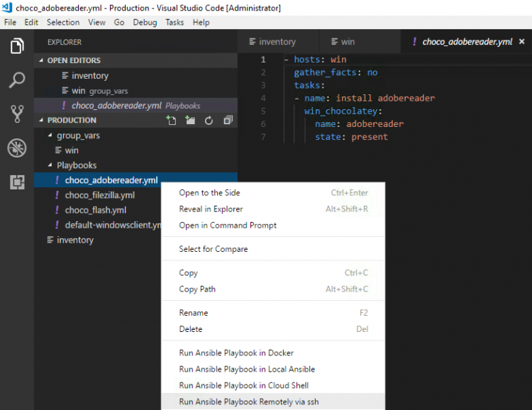532x410 pixels.
Task: Collapse the group_vars folder
Action: pyautogui.click(x=50, y=135)
